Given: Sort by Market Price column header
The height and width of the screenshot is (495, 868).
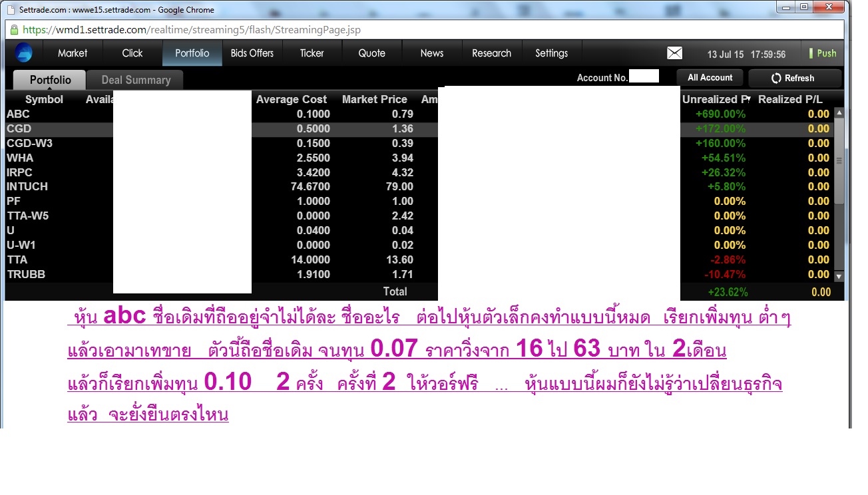Looking at the screenshot, I should tap(375, 99).
